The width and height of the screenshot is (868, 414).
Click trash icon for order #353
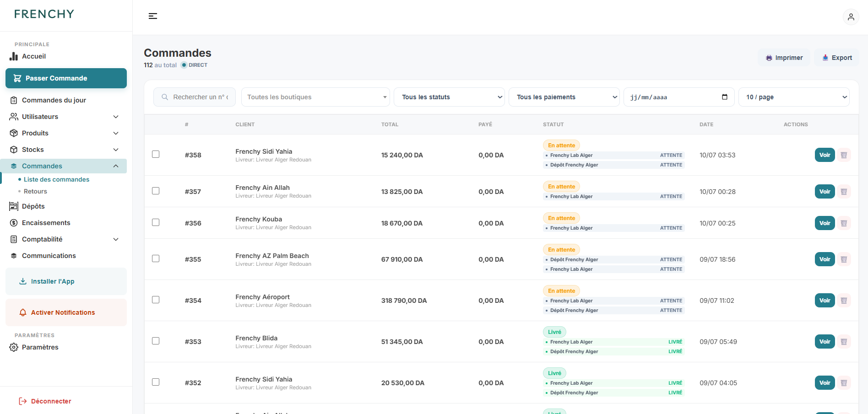(x=844, y=342)
